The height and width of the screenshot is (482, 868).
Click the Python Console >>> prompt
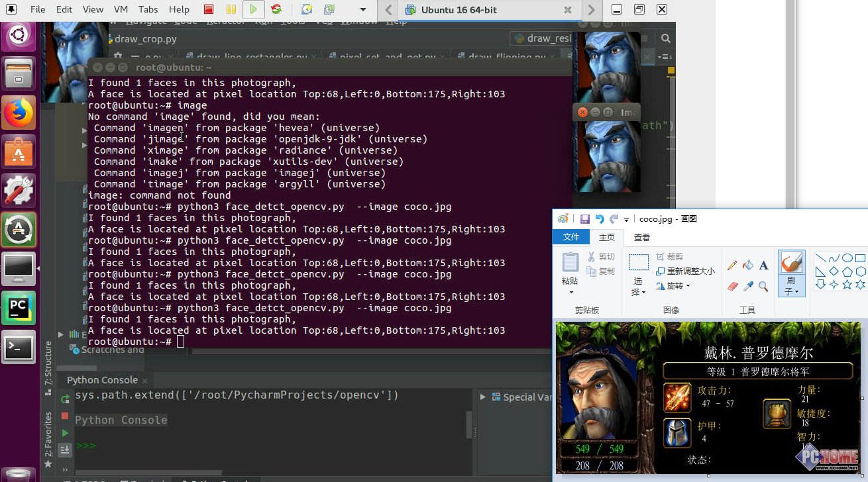pos(86,445)
